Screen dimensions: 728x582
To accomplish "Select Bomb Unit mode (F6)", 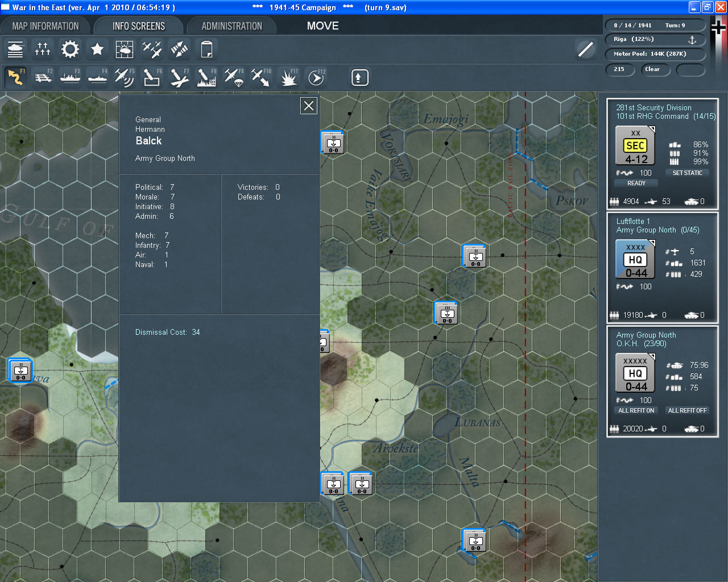I will pos(152,77).
